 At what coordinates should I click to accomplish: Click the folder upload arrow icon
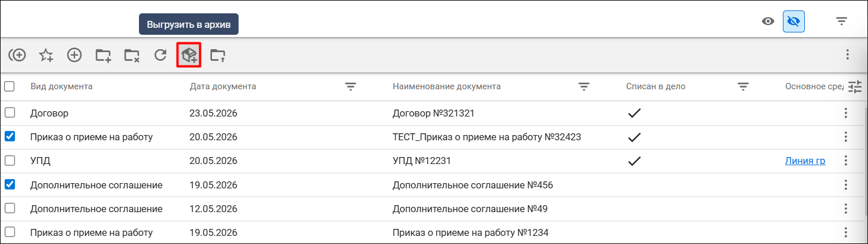(x=218, y=55)
